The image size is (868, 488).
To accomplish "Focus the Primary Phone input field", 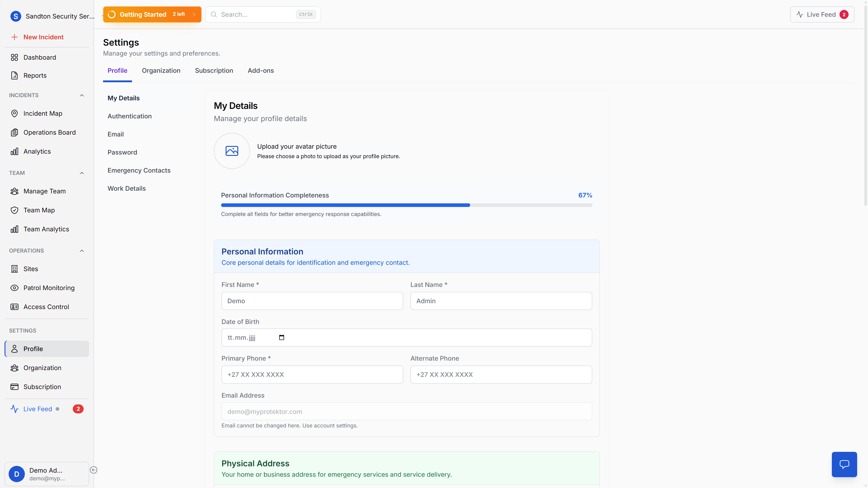I will tap(312, 375).
